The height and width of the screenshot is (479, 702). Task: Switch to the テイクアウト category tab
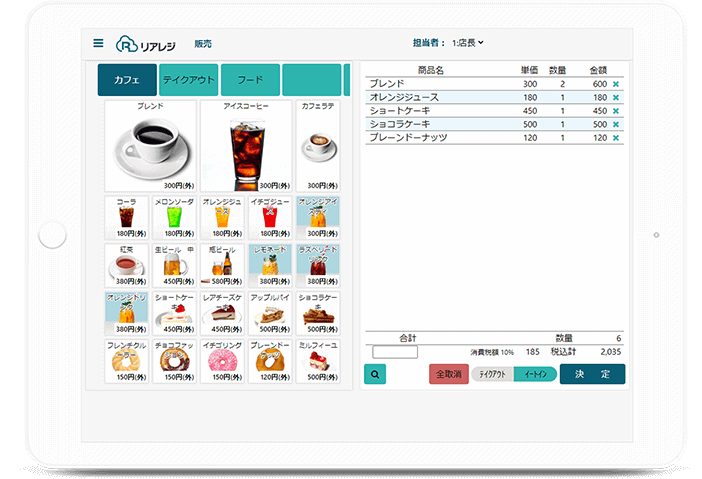pos(189,80)
